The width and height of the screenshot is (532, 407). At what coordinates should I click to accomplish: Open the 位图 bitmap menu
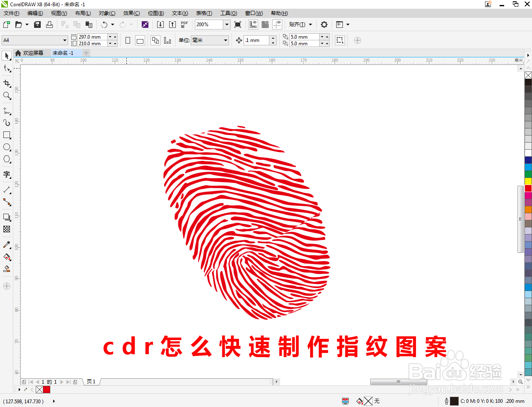[155, 13]
